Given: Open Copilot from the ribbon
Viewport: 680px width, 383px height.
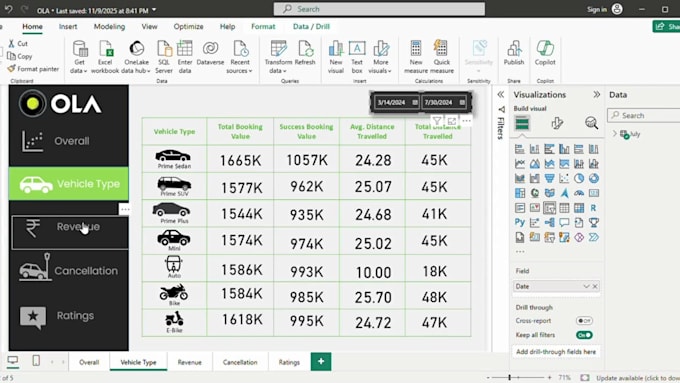Looking at the screenshot, I should pyautogui.click(x=545, y=53).
